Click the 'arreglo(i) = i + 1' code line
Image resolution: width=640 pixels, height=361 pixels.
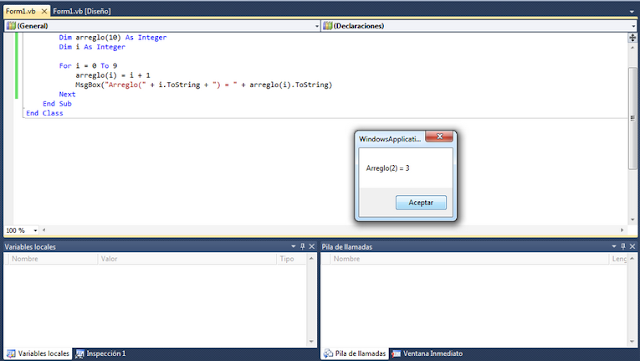[x=113, y=76]
